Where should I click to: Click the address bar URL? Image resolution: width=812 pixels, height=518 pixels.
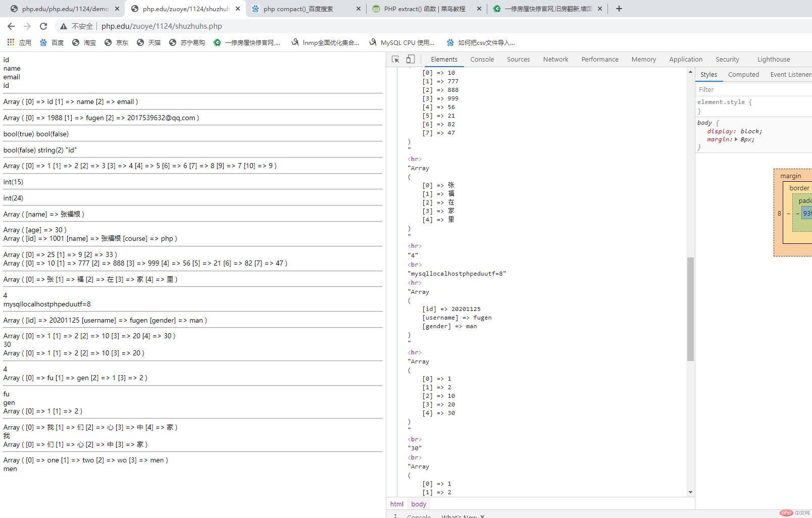click(162, 26)
